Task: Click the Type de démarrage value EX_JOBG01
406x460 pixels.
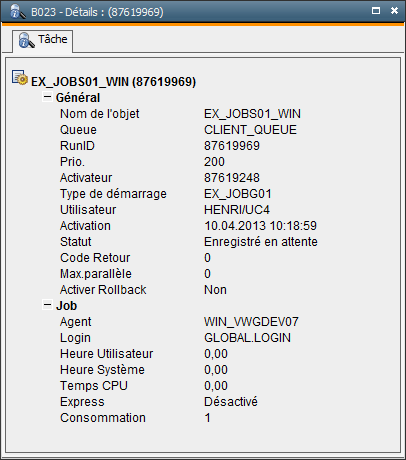Action: pos(238,194)
